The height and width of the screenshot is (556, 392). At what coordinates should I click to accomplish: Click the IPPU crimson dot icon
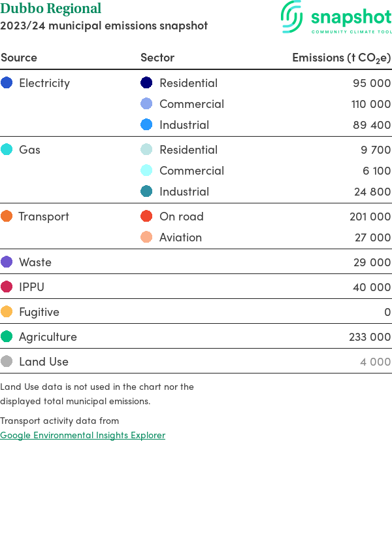click(7, 287)
